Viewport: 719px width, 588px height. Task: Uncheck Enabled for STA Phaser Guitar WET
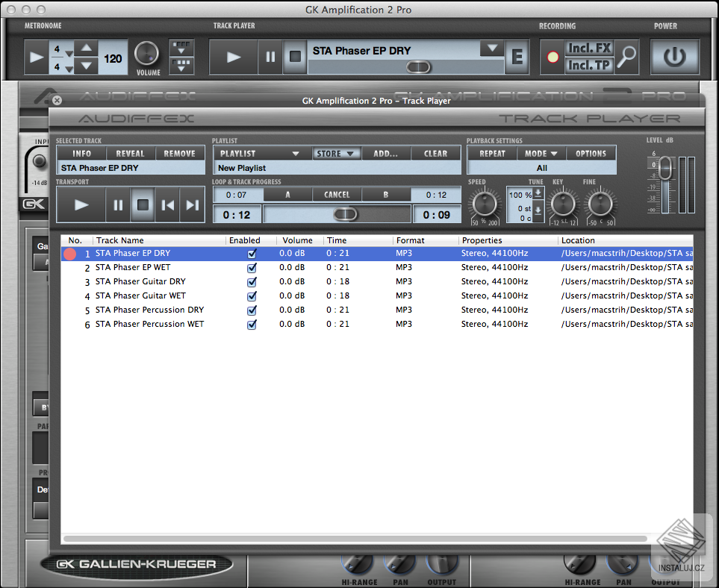(252, 296)
